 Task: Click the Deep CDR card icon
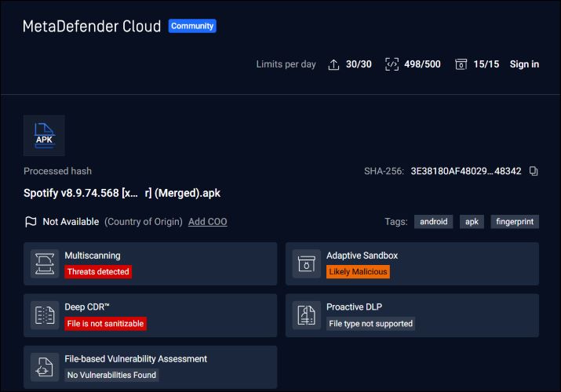[45, 315]
